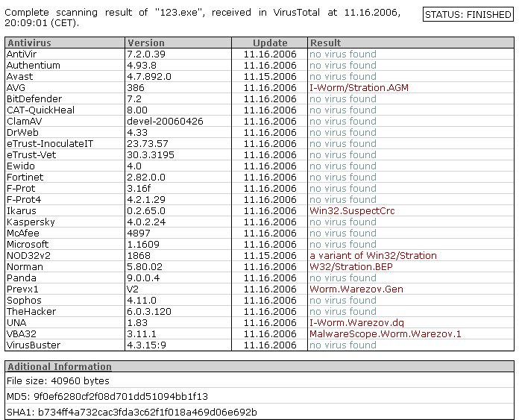Select the VBA32 antivirus name
519x420 pixels.
[x=22, y=334]
